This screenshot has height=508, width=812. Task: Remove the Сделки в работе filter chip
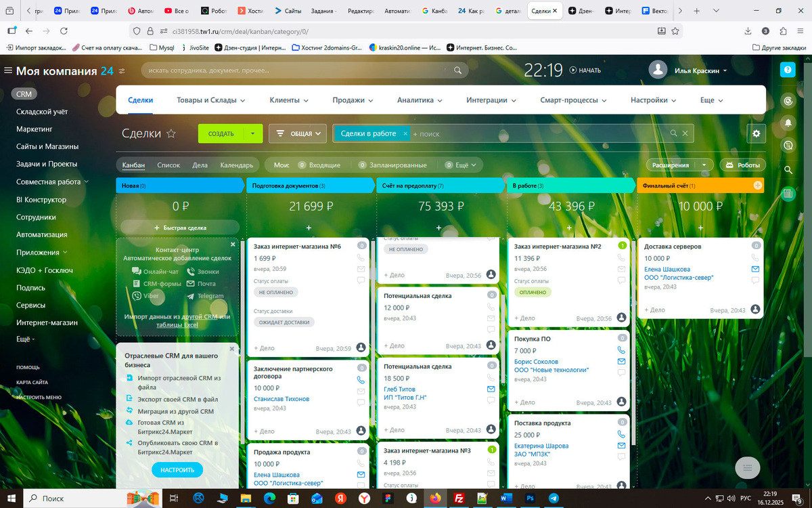coord(405,133)
